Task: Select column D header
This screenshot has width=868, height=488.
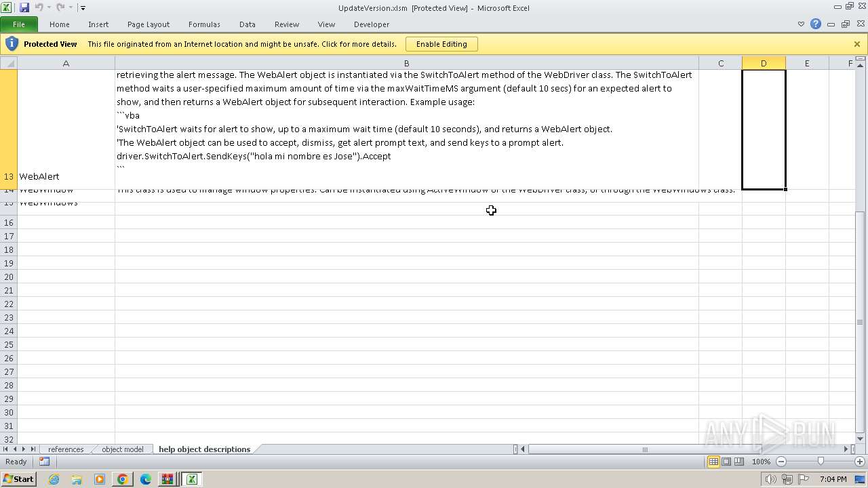Action: point(764,63)
